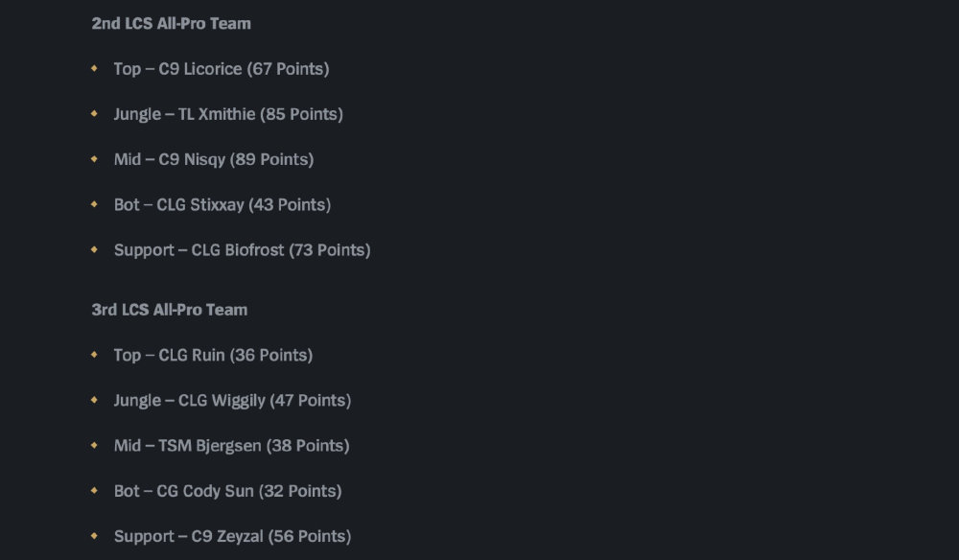959x560 pixels.
Task: Click the diamond bullet beside Support – CLG Biofrost
Action: click(94, 249)
